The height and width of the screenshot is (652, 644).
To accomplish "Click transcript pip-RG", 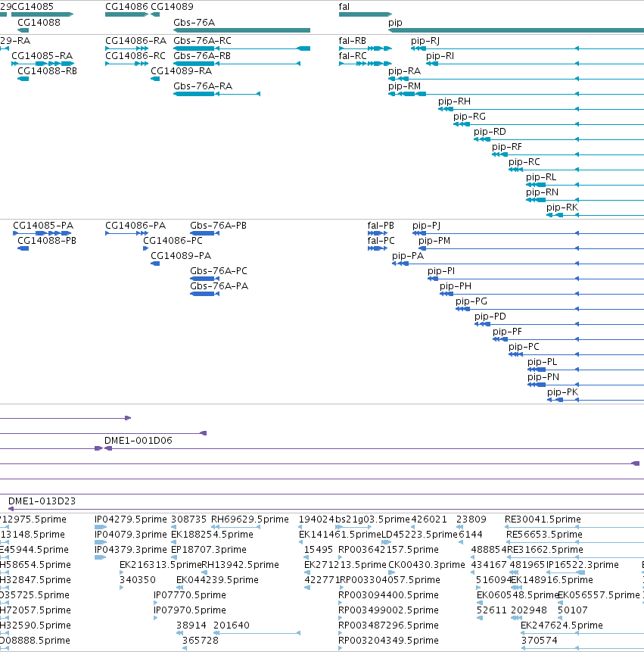I will click(x=549, y=124).
